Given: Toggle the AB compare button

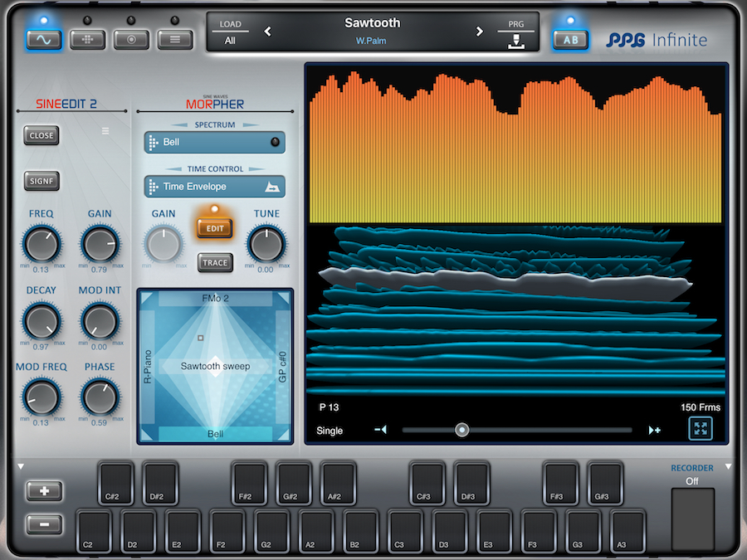Looking at the screenshot, I should pyautogui.click(x=570, y=40).
